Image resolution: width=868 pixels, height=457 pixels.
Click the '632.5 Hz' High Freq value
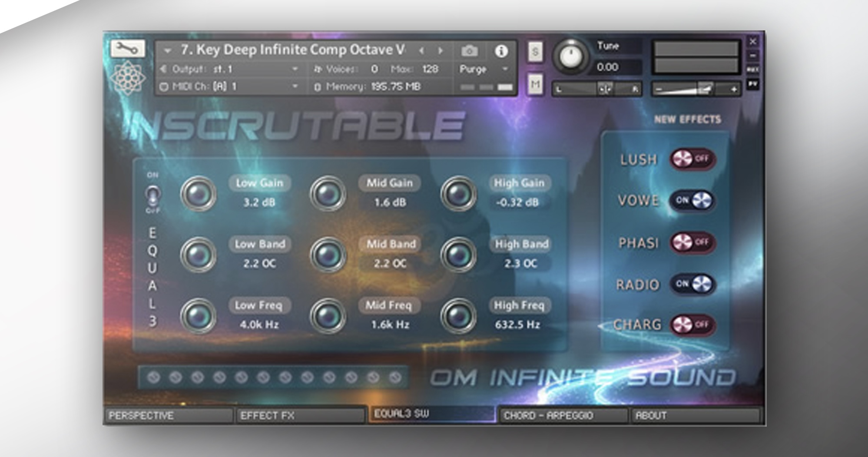click(517, 325)
